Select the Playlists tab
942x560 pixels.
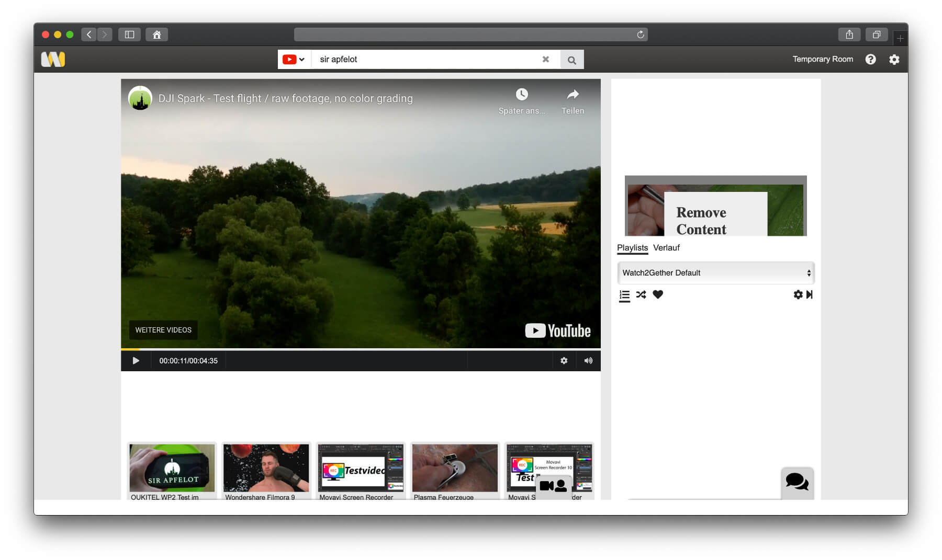point(632,248)
